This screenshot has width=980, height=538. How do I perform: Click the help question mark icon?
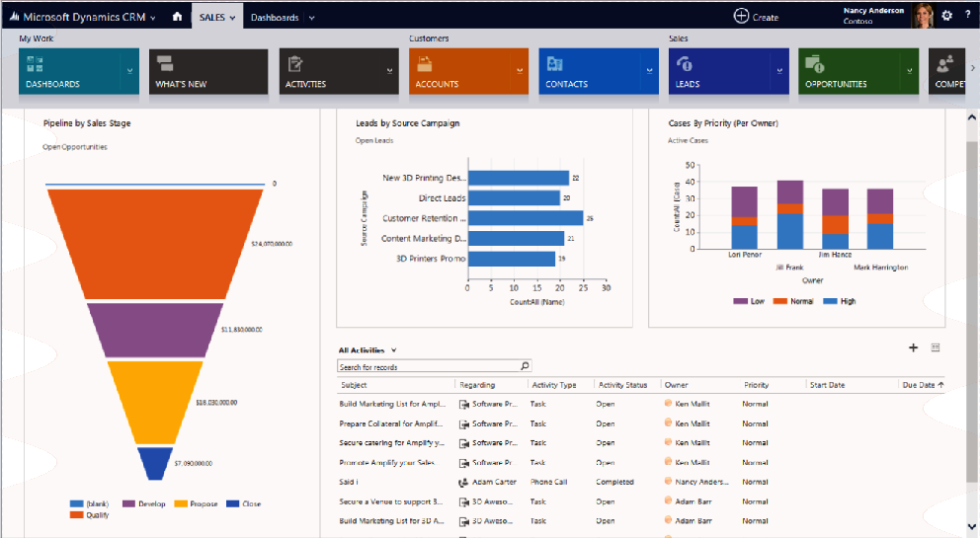967,16
